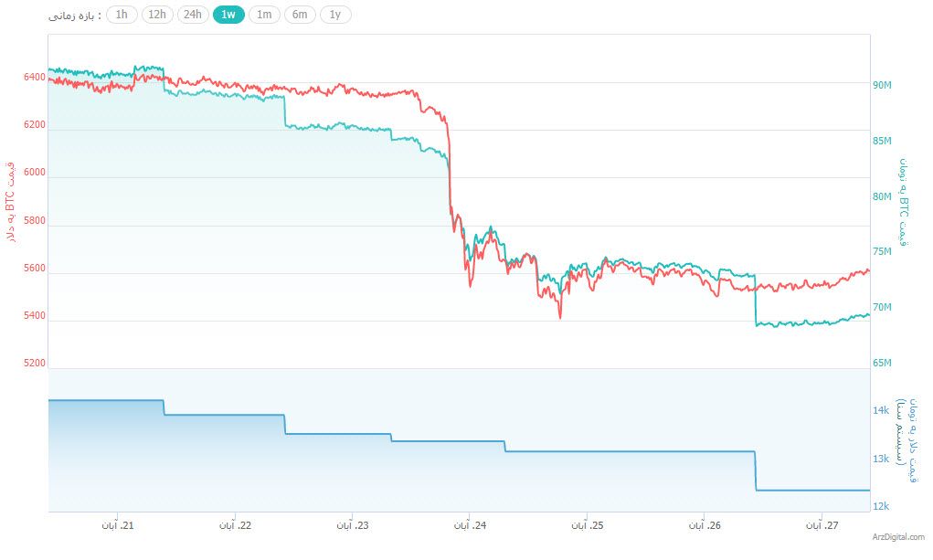The image size is (933, 560).
Task: Click the 6400 left axis label
Action: point(34,78)
